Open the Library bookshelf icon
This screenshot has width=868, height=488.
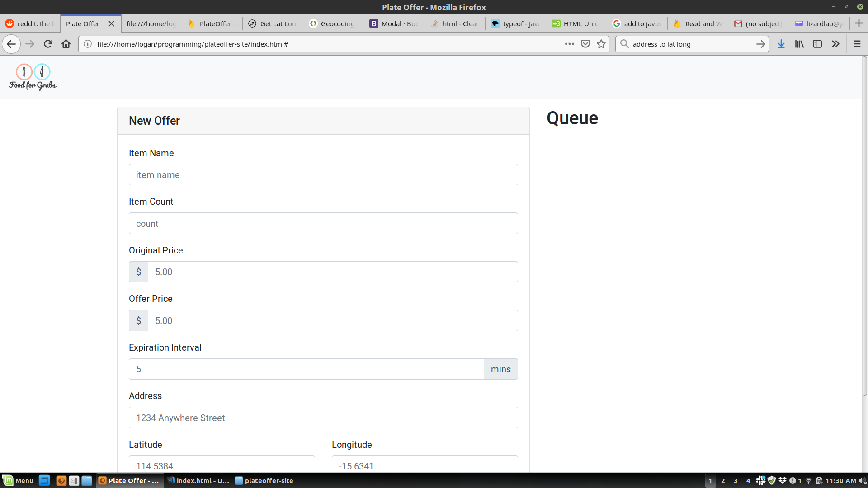coord(799,44)
